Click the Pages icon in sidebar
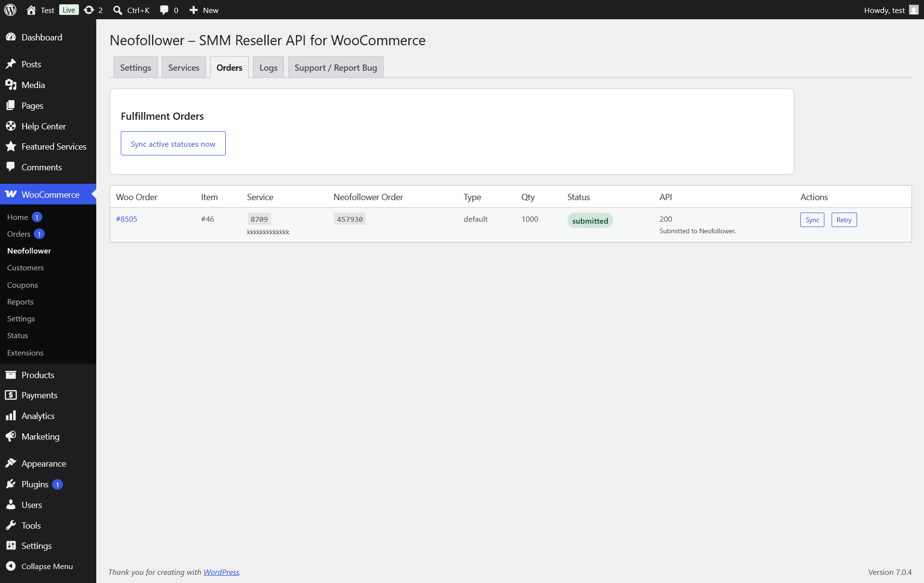The width and height of the screenshot is (924, 583). 11,105
